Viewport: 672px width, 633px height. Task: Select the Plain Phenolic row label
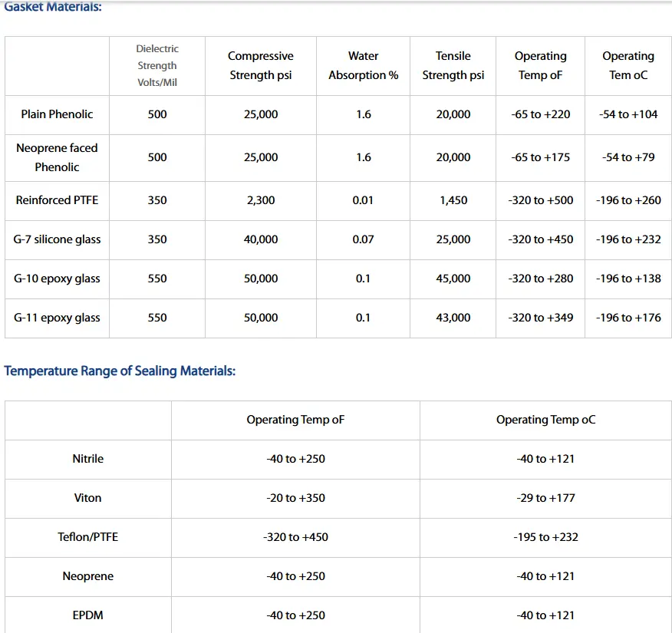click(58, 114)
